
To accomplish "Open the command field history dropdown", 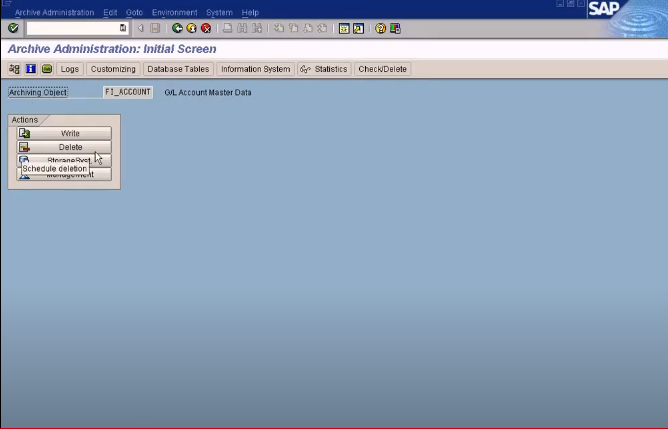I will (x=123, y=28).
